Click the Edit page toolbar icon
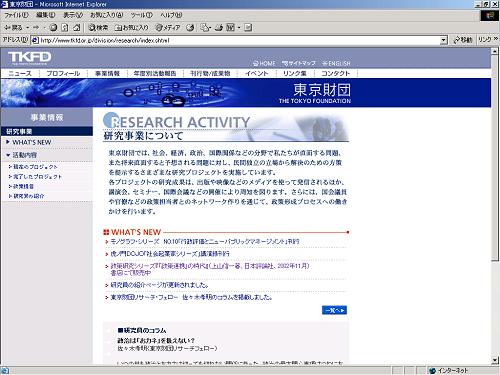500x375 pixels. click(230, 28)
